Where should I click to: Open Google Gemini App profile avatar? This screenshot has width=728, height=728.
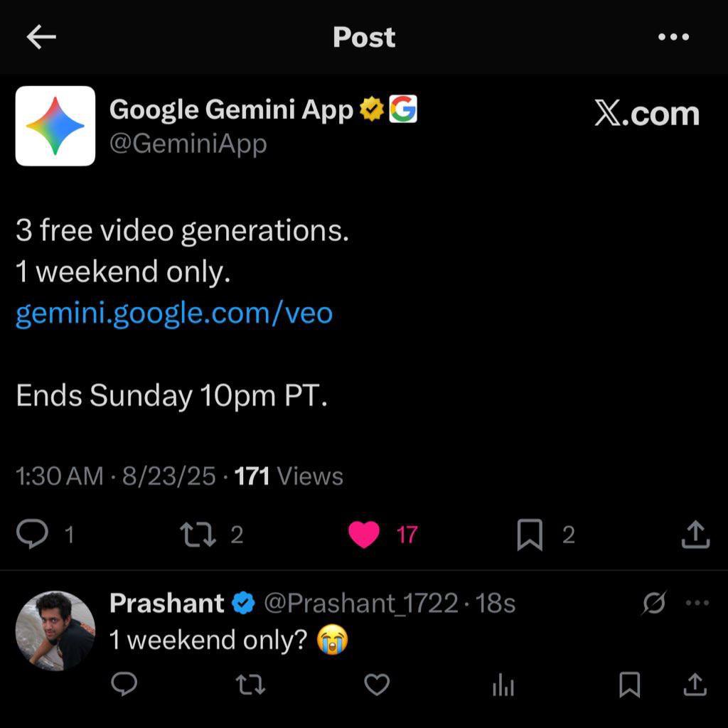[55, 126]
